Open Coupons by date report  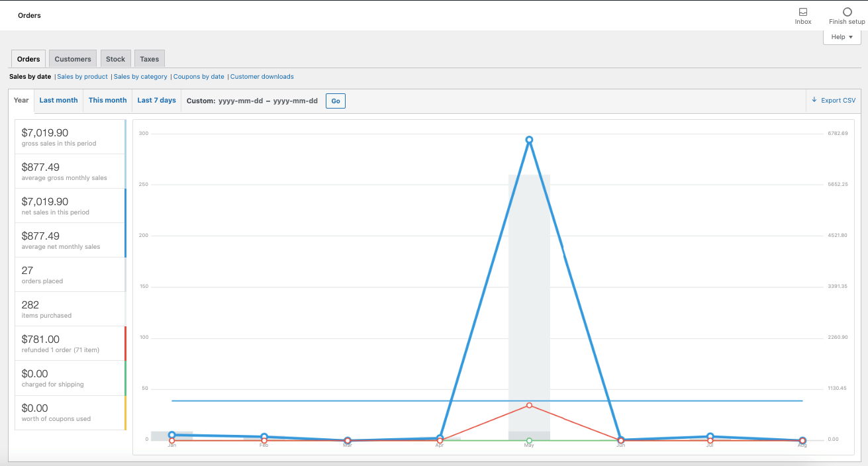[199, 77]
